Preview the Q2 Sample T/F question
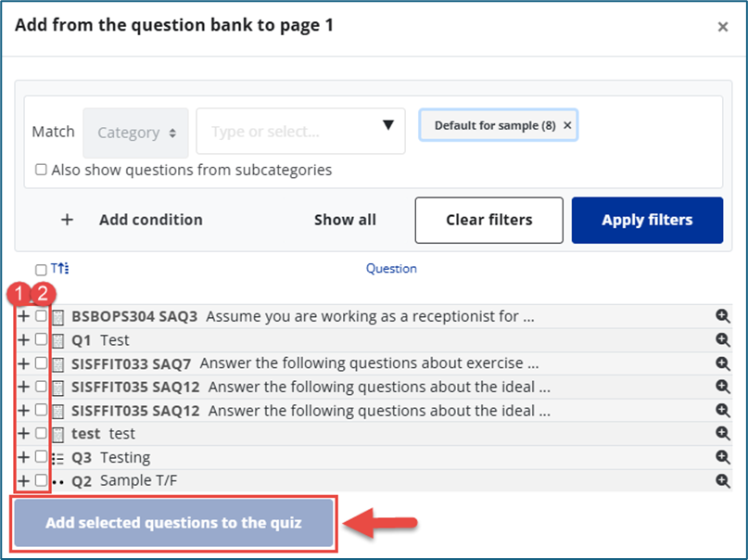 click(723, 480)
